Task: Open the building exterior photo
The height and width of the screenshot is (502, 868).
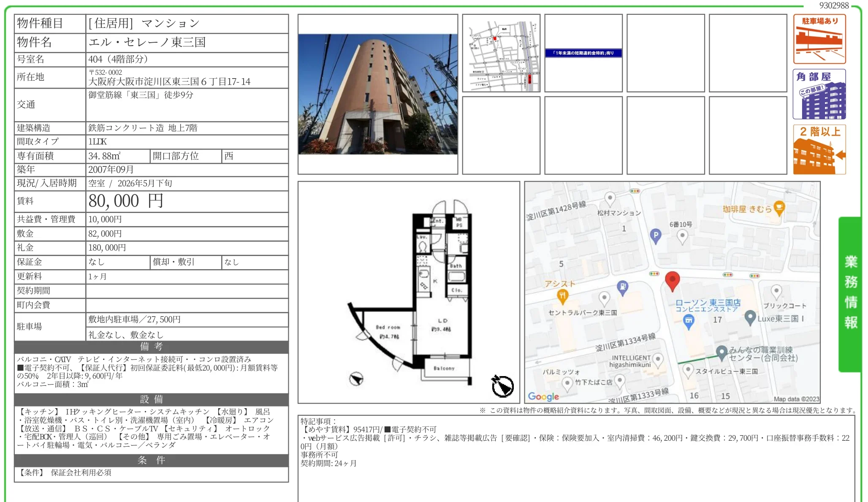Action: click(377, 94)
